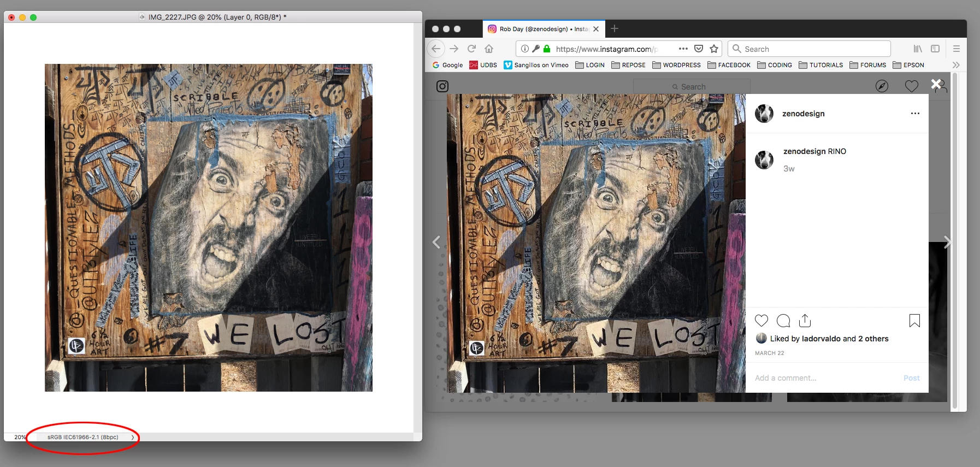Open Instagram Explore compass icon
Image resolution: width=980 pixels, height=467 pixels.
(x=882, y=86)
